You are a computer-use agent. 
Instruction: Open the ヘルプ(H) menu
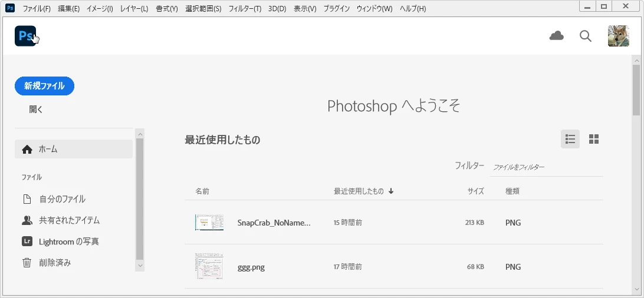click(413, 9)
